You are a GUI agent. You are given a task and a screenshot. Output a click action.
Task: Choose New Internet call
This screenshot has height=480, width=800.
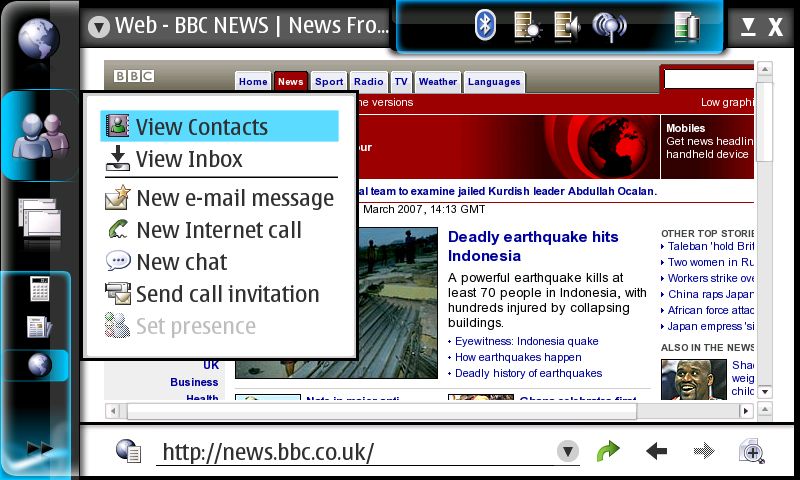coord(221,230)
